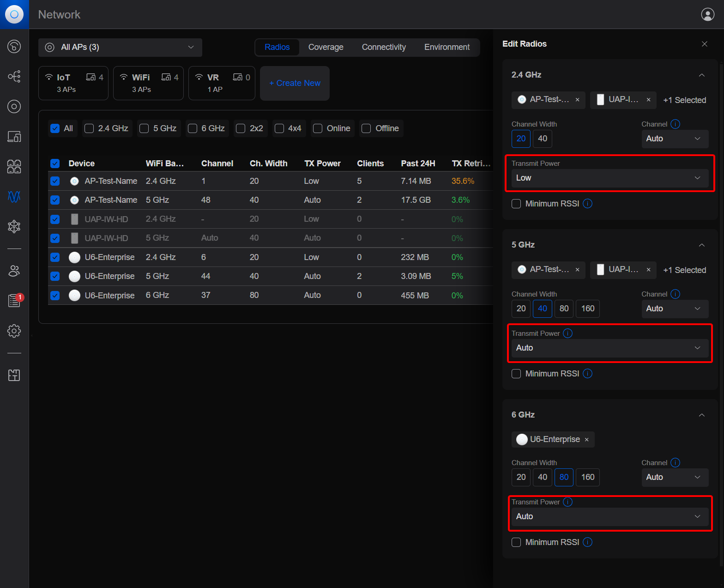Enable the Offline filter checkbox
The width and height of the screenshot is (724, 588).
[366, 128]
